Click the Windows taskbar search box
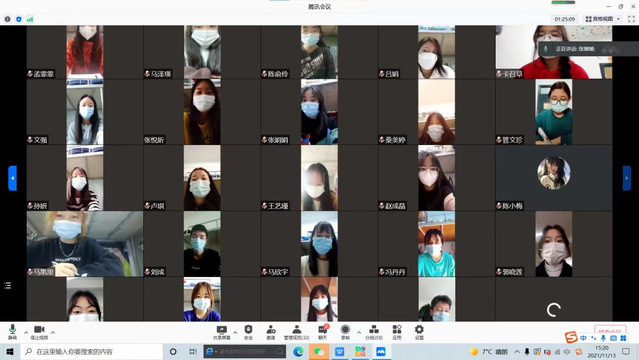The height and width of the screenshot is (360, 639). coord(92,351)
